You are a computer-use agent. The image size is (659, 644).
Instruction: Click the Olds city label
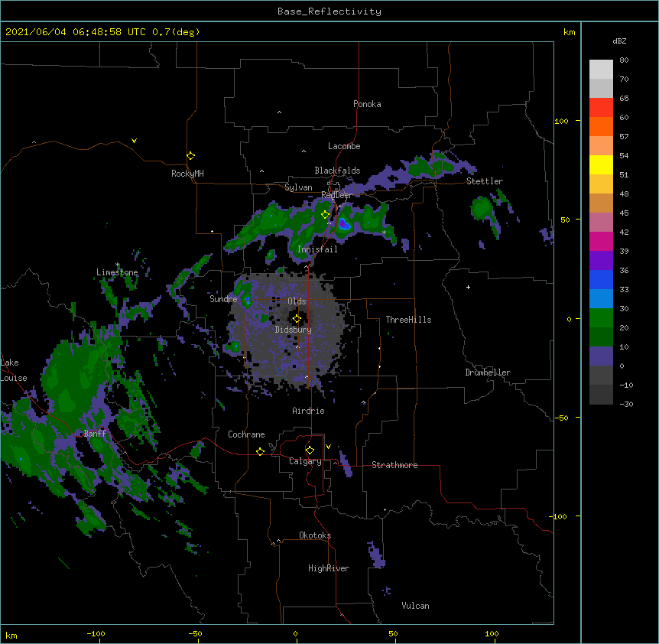(297, 301)
